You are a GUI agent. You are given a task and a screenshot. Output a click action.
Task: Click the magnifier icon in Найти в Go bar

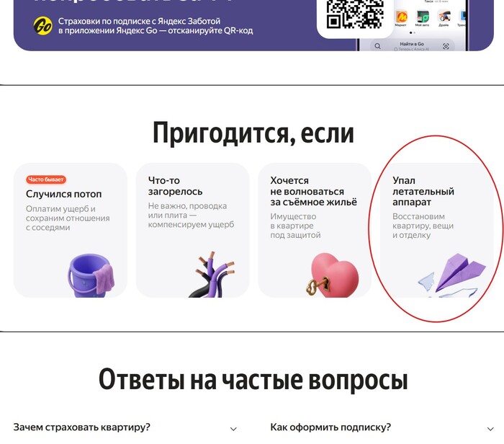pos(378,46)
